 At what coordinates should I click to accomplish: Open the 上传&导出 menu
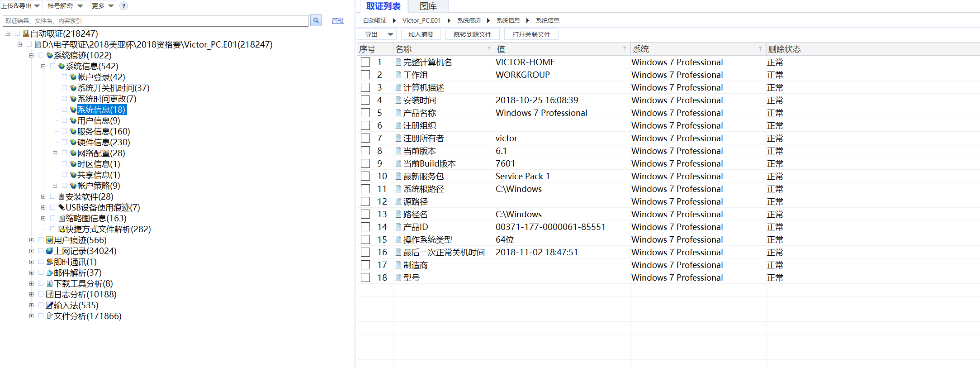pos(21,6)
